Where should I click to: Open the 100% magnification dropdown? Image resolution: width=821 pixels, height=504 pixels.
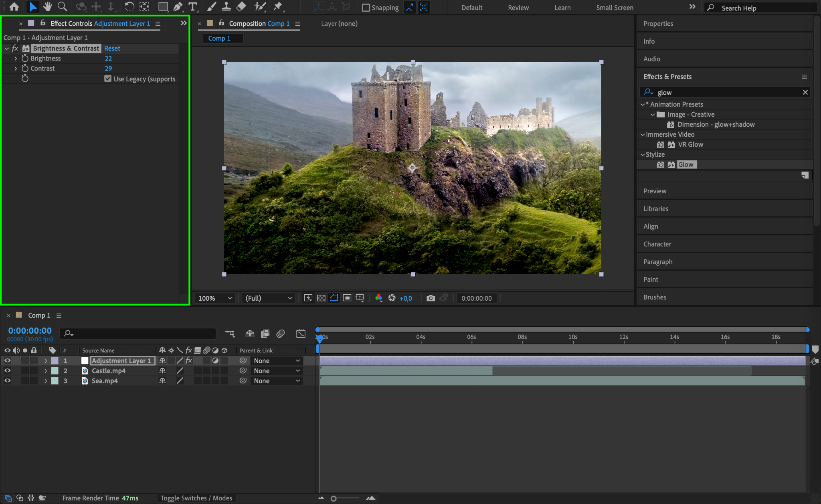point(215,298)
